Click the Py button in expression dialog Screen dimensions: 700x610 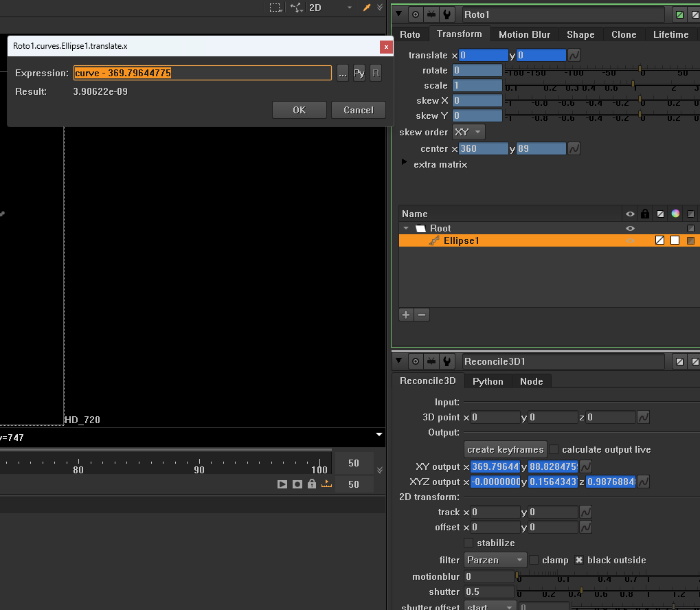[359, 74]
